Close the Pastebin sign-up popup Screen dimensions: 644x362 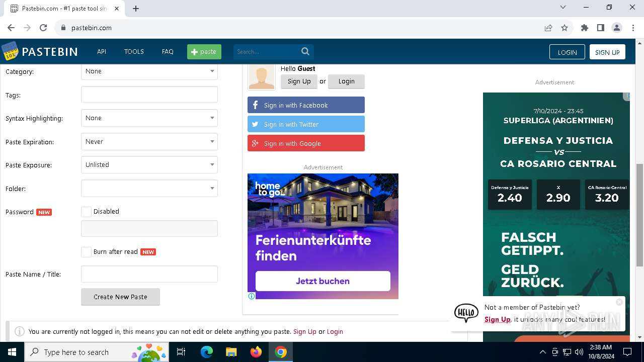[619, 302]
